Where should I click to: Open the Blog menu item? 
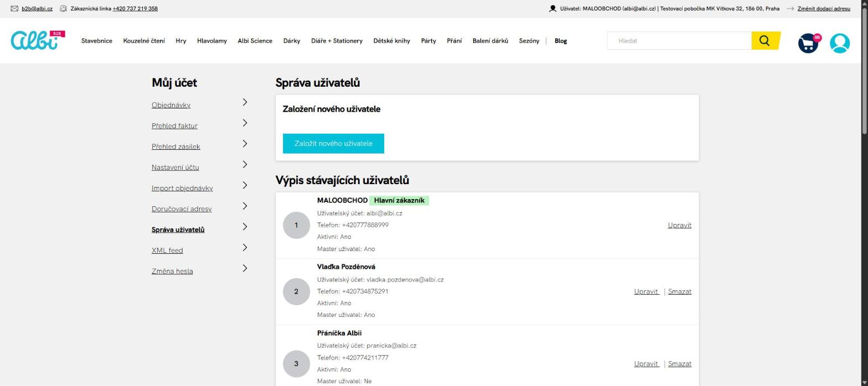pyautogui.click(x=561, y=41)
